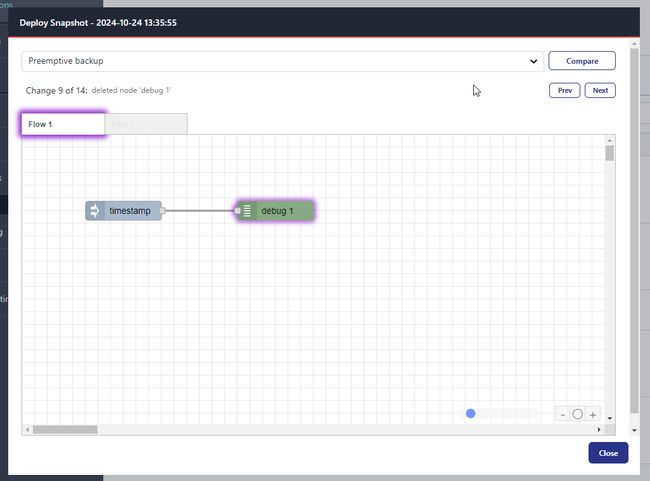Click the zoom in plus button
This screenshot has width=650, height=481.
coord(593,414)
